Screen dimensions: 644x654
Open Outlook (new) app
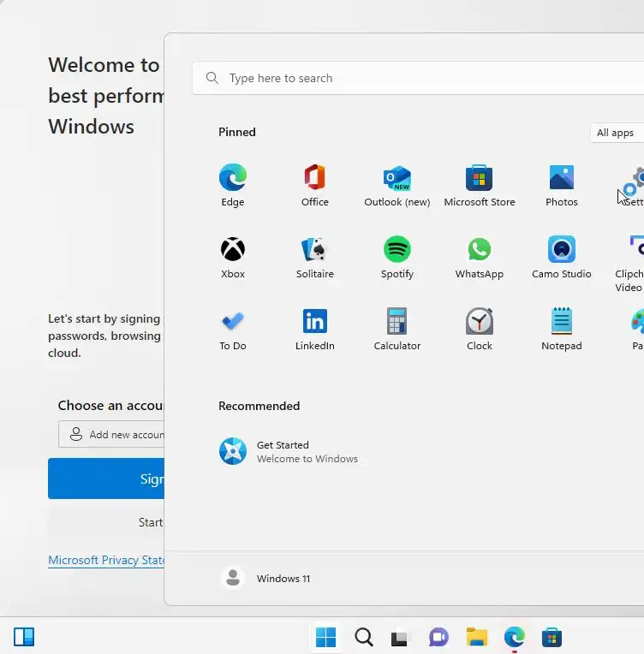click(397, 186)
